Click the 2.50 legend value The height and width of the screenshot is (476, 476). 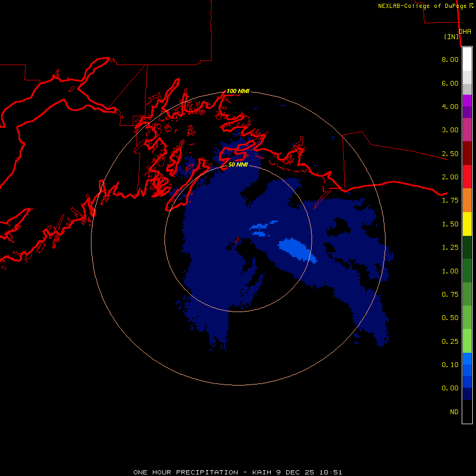click(x=450, y=153)
